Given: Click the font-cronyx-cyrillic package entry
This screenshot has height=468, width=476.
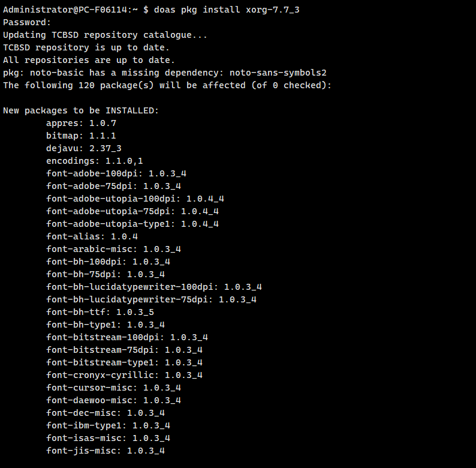Looking at the screenshot, I should (124, 375).
